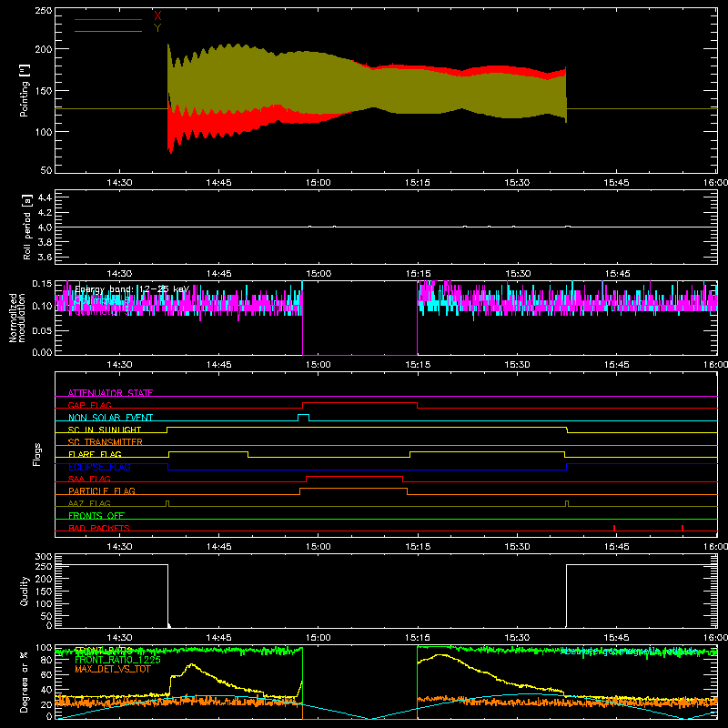Select the Y legend label
Image resolution: width=728 pixels, height=728 pixels.
[157, 28]
